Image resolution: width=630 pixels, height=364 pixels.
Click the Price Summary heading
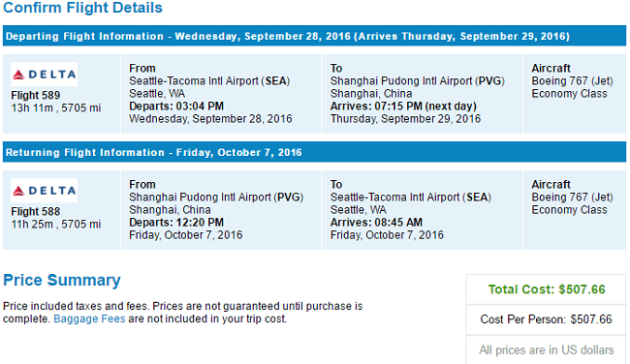(x=62, y=280)
